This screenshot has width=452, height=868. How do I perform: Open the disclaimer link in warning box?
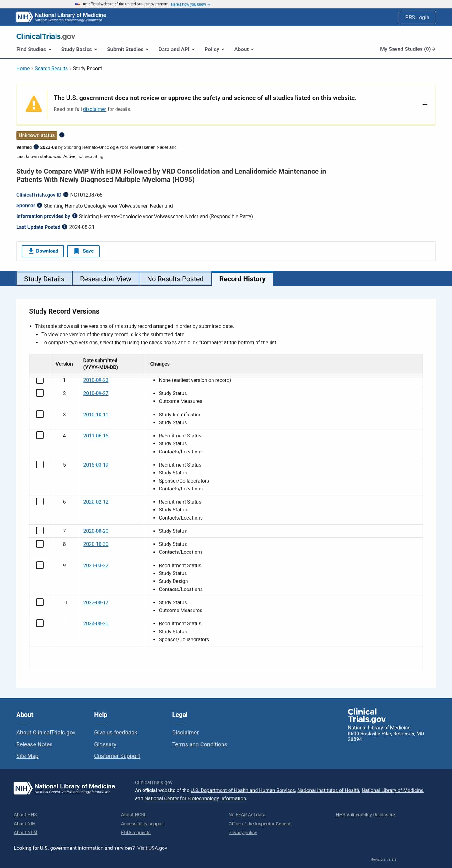tap(94, 109)
